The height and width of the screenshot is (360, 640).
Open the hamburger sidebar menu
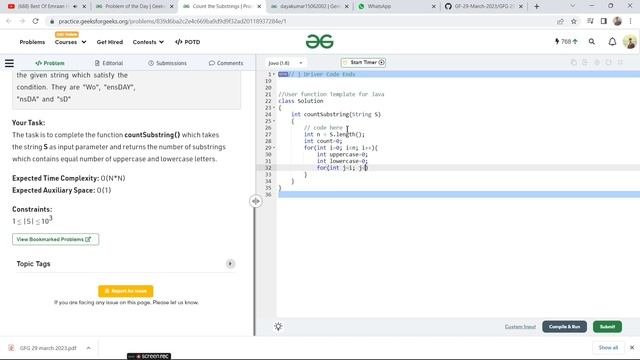9,63
